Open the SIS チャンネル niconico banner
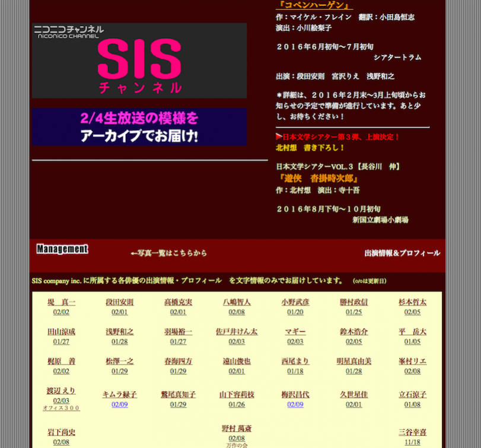481x448 pixels. [x=139, y=61]
